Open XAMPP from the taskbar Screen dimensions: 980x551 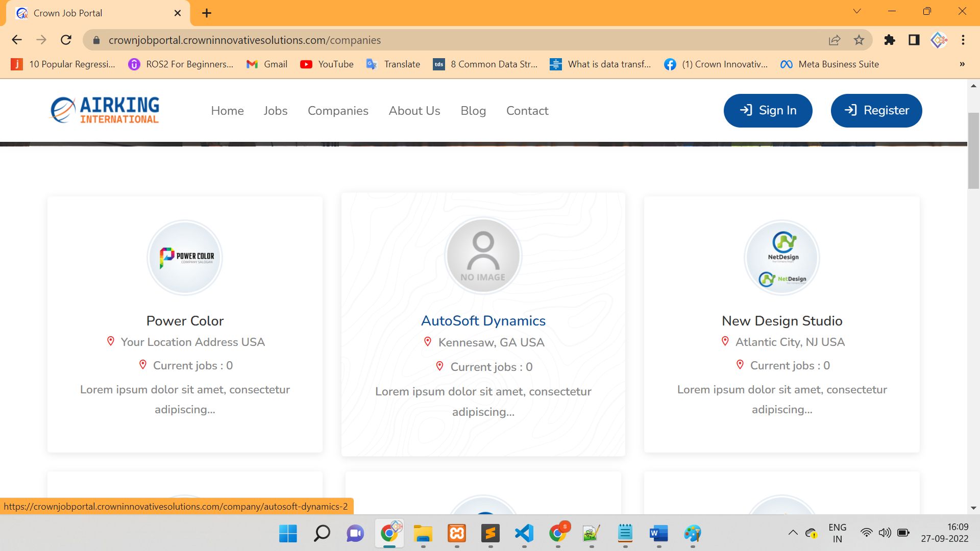[x=457, y=534]
